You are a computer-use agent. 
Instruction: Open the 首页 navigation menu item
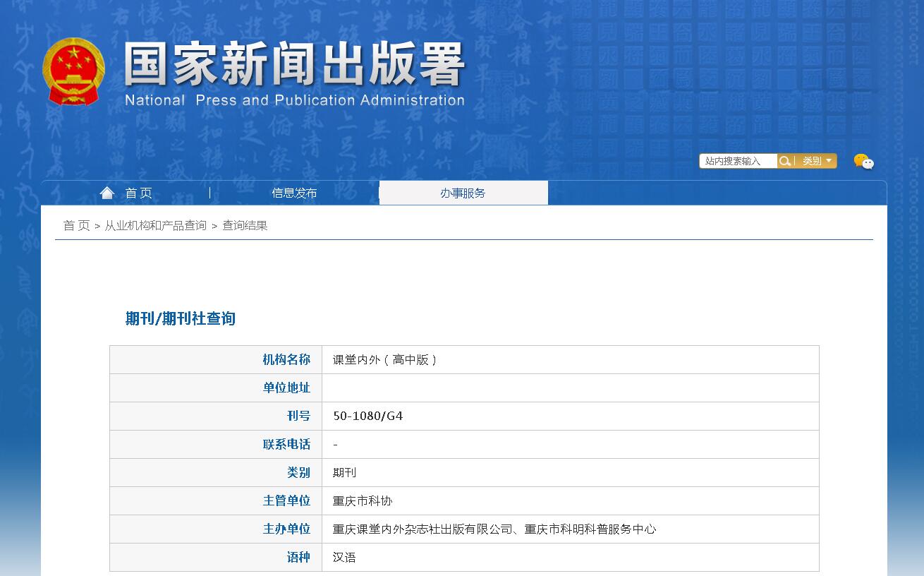pos(138,193)
